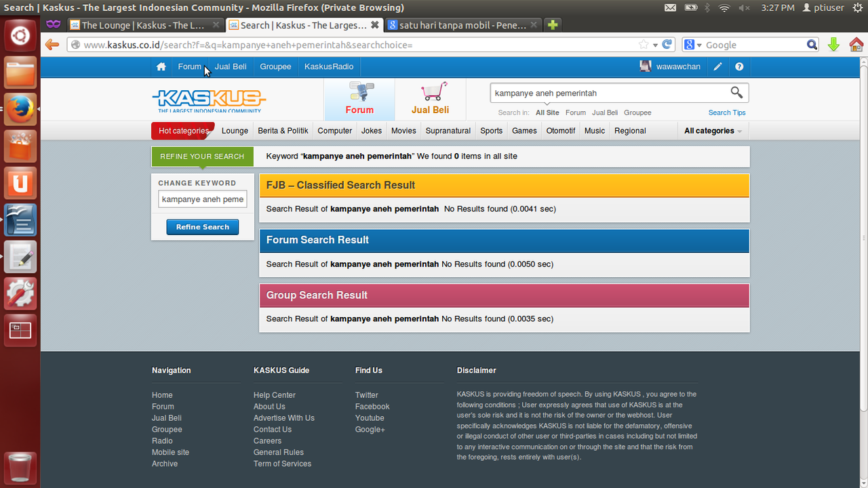The image size is (868, 488).
Task: Open the Twitter footer link
Action: [x=367, y=395]
